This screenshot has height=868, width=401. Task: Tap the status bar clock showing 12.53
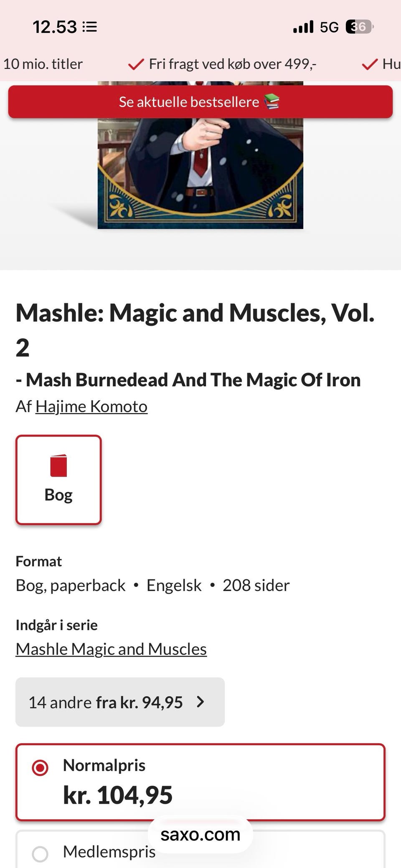pos(55,27)
